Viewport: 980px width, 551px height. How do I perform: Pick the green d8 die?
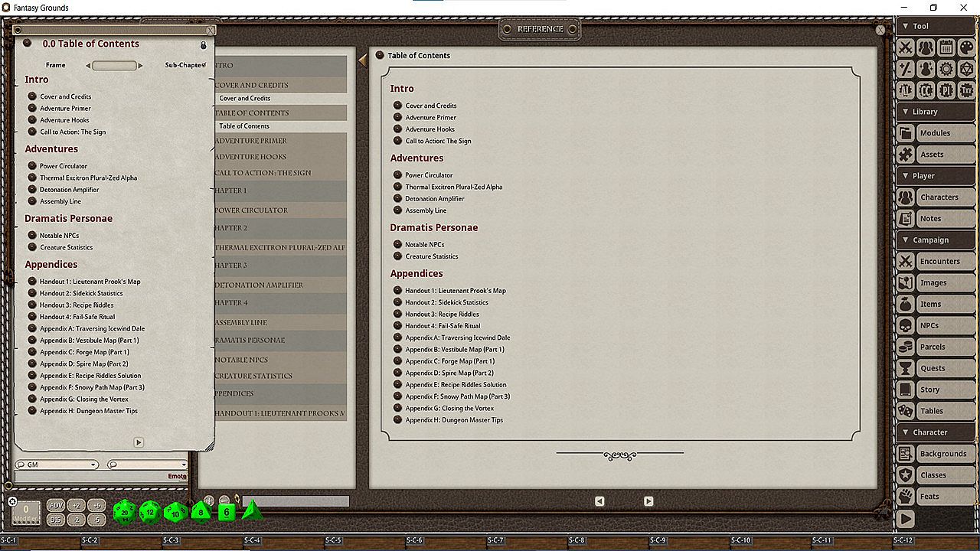201,511
